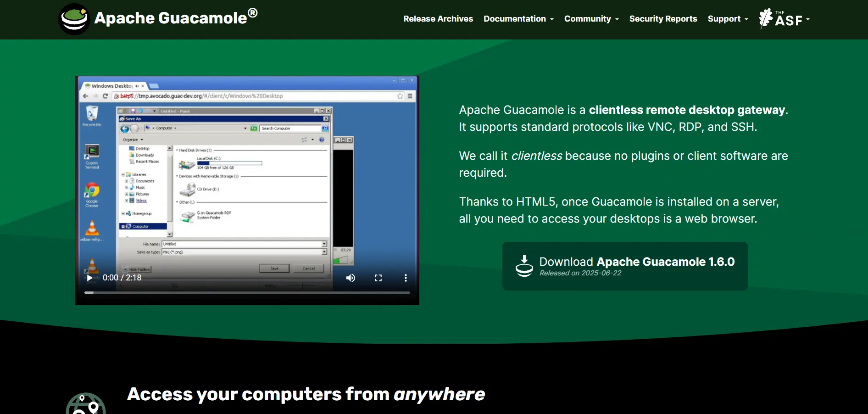Open the Security Reports page
868x414 pixels.
(x=663, y=19)
